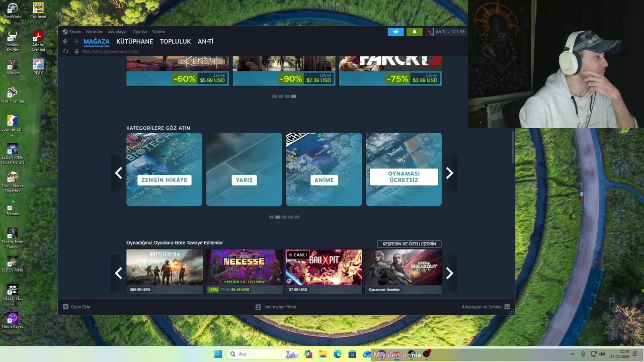644x362 pixels.
Task: Open the Görünüm menu
Action: [95, 32]
